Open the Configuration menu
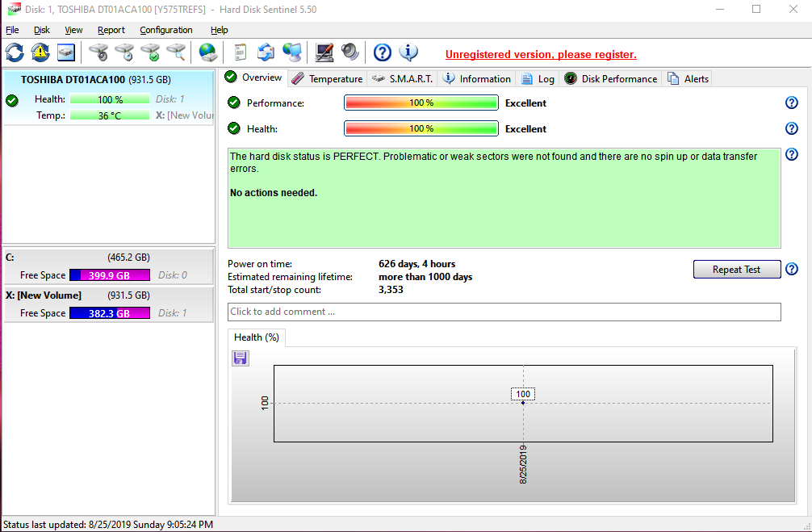Viewport: 812px width, 532px height. tap(166, 30)
